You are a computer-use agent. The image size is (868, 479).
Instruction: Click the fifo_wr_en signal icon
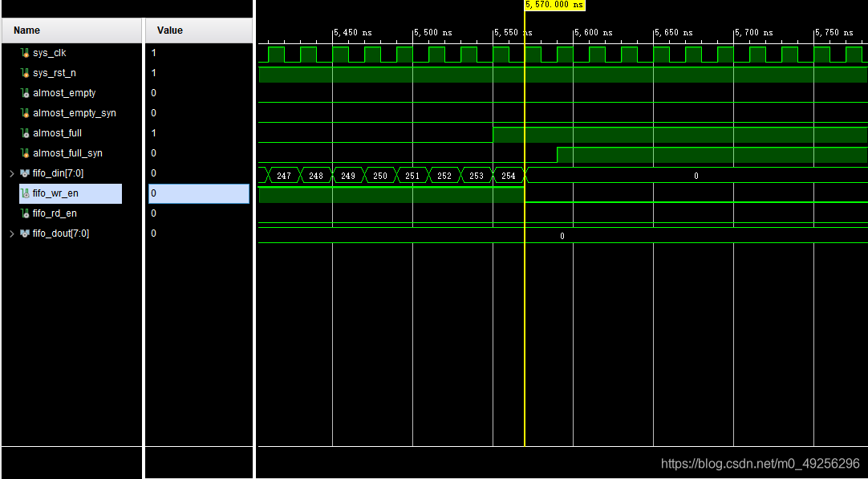(25, 193)
